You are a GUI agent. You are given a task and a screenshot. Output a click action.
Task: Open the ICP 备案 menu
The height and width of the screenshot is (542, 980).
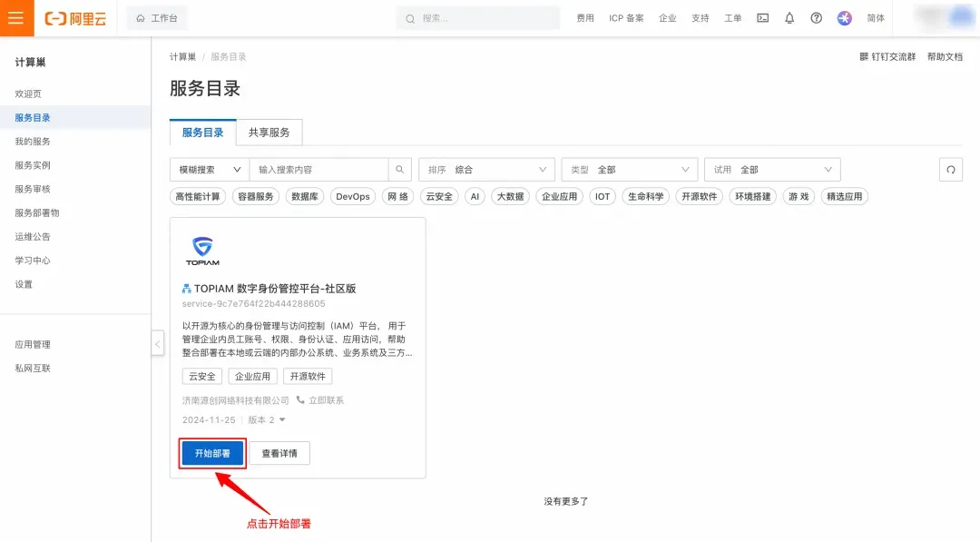[626, 18]
